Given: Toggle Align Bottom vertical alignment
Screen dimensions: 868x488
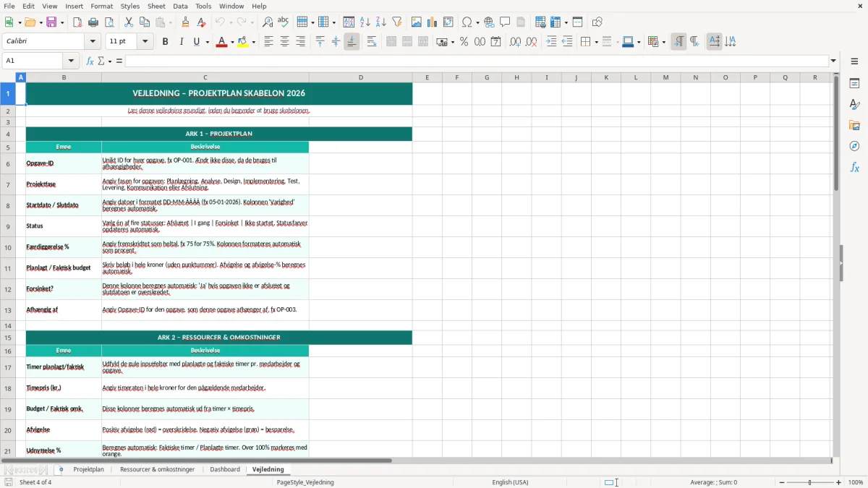Looking at the screenshot, I should [x=352, y=42].
